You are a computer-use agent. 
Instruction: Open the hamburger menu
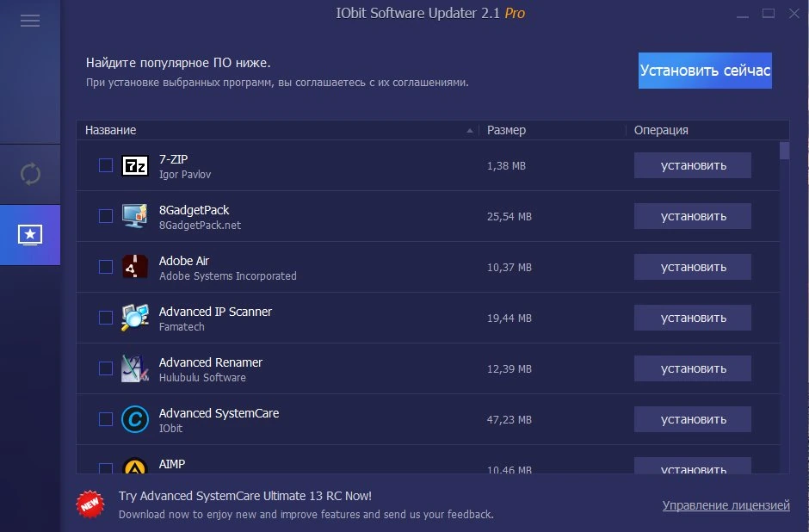(30, 21)
